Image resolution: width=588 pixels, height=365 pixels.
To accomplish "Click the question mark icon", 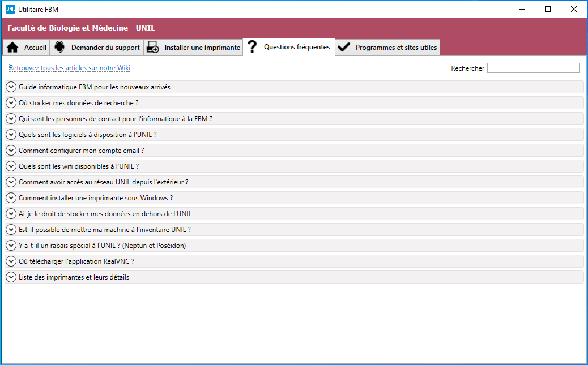I will [253, 47].
